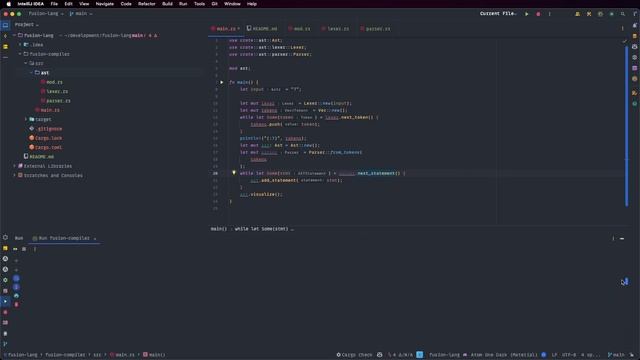640x360 pixels.
Task: Open more run actions next to the Debug icon
Action: 549,14
